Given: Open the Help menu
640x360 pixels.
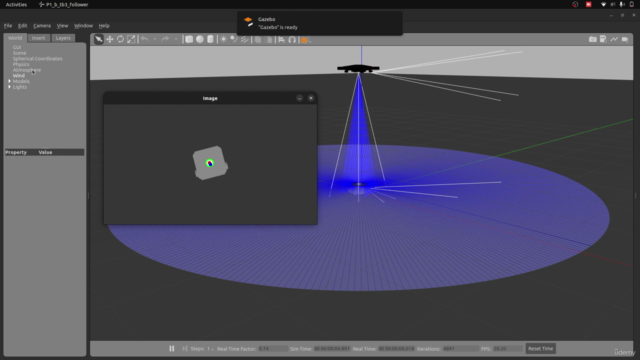Looking at the screenshot, I should tap(104, 26).
